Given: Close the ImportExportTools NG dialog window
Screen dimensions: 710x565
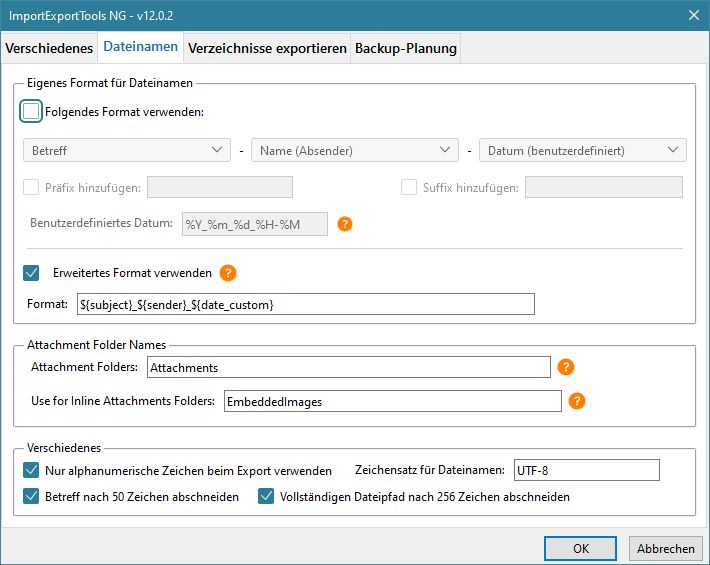Looking at the screenshot, I should click(693, 14).
